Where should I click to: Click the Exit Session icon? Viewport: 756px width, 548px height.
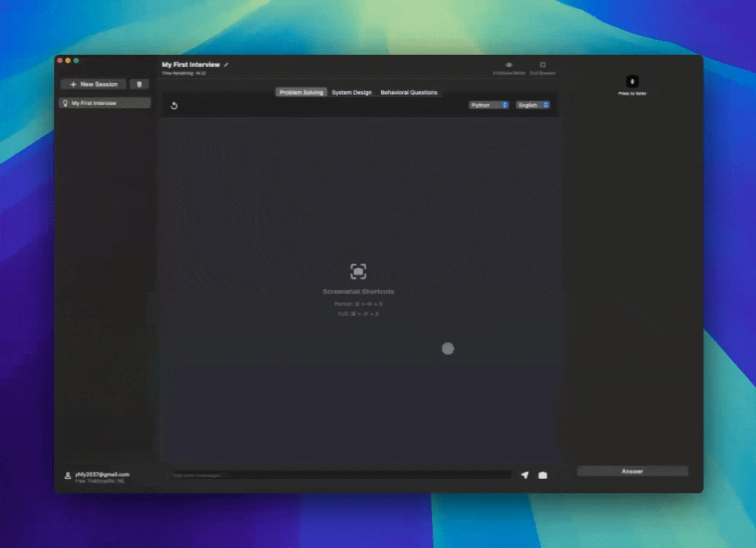[x=542, y=65]
